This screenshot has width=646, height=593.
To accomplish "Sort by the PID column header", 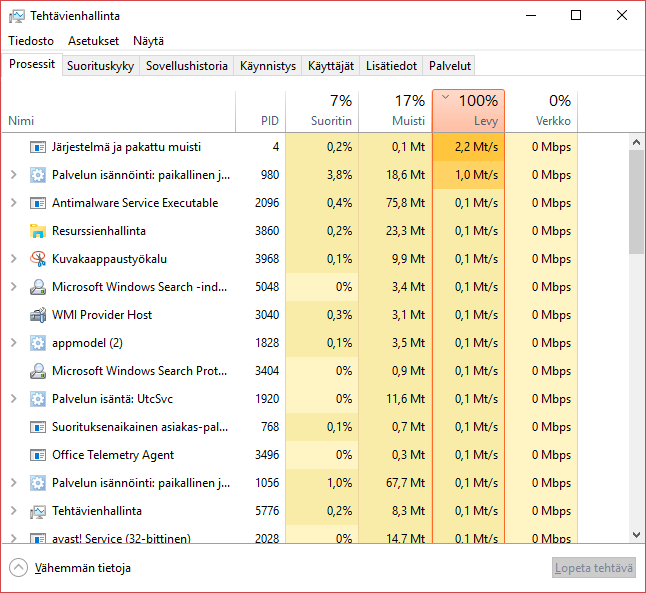I will click(260, 111).
